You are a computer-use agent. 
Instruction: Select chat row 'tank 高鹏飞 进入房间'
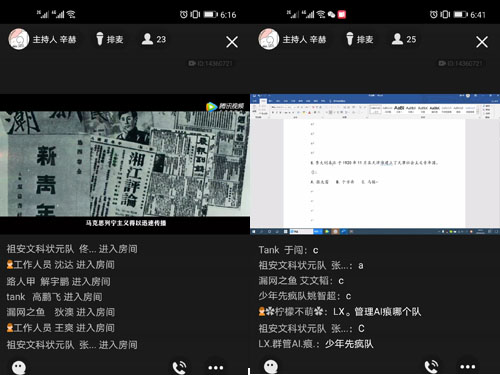(x=54, y=297)
